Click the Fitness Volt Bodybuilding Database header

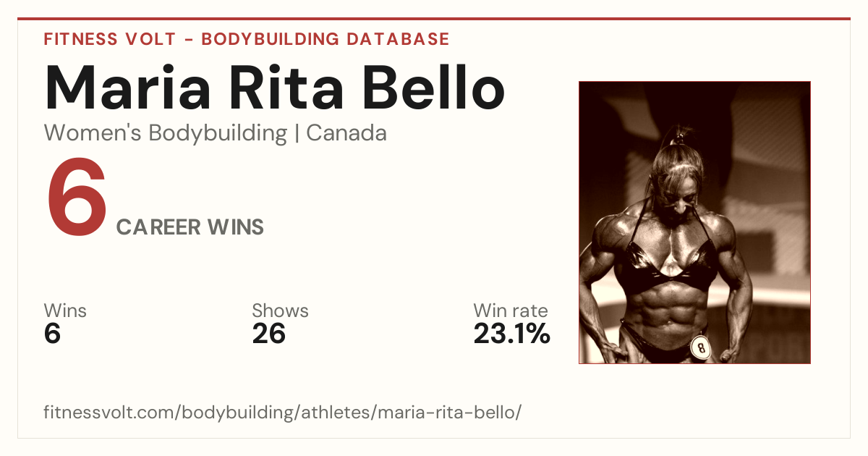[247, 39]
